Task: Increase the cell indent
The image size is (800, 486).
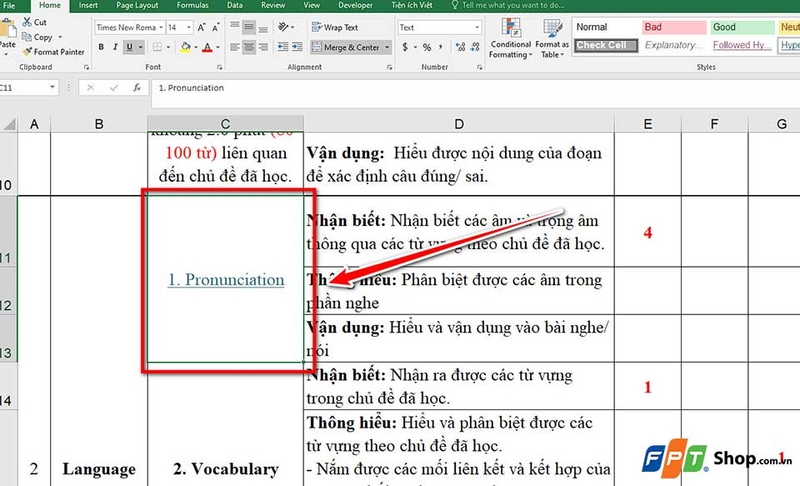Action: point(297,47)
